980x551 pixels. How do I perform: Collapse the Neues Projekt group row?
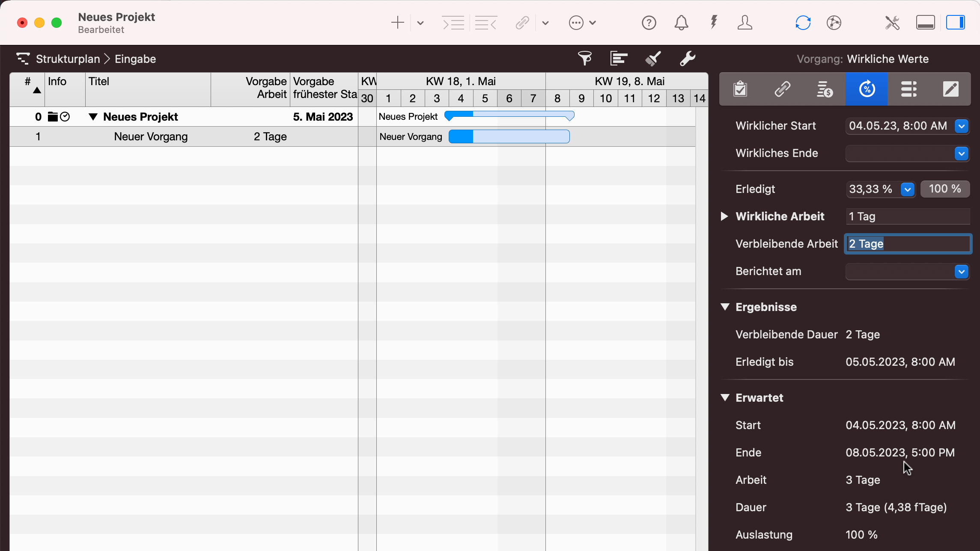coord(93,117)
